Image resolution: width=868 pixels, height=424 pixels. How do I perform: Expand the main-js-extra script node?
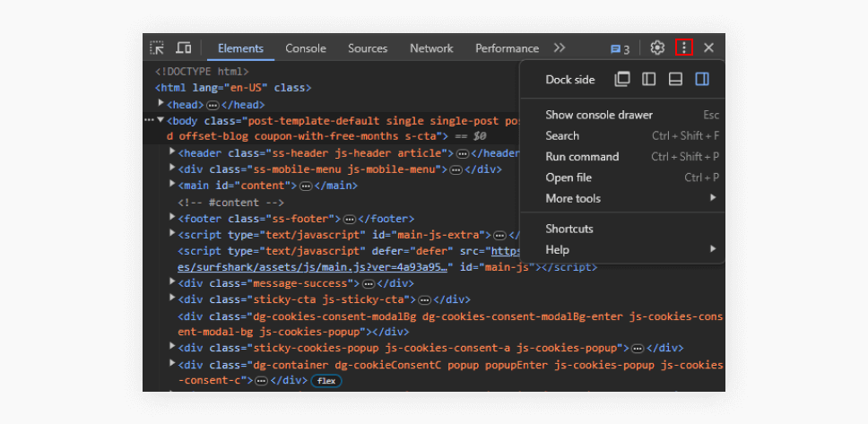click(x=172, y=233)
